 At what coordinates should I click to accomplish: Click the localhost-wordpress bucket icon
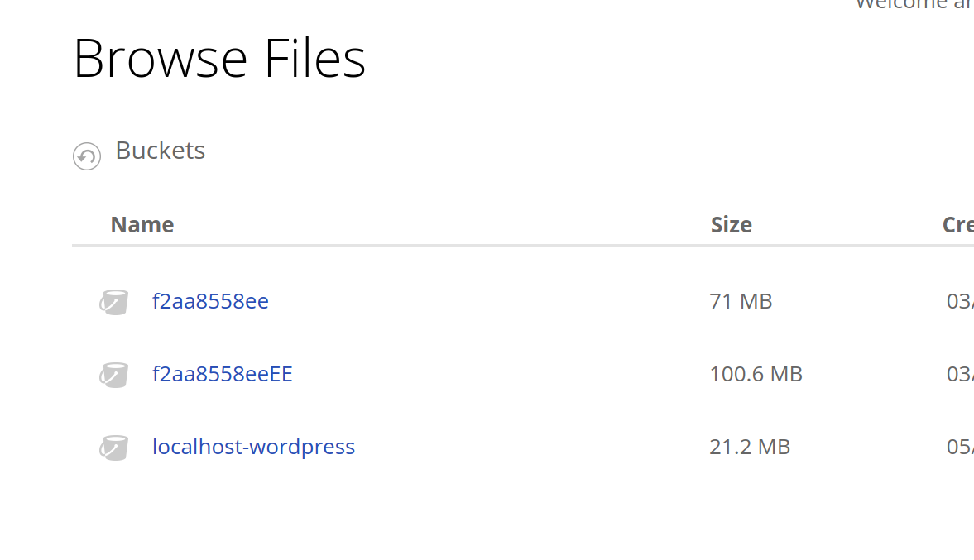coord(114,448)
